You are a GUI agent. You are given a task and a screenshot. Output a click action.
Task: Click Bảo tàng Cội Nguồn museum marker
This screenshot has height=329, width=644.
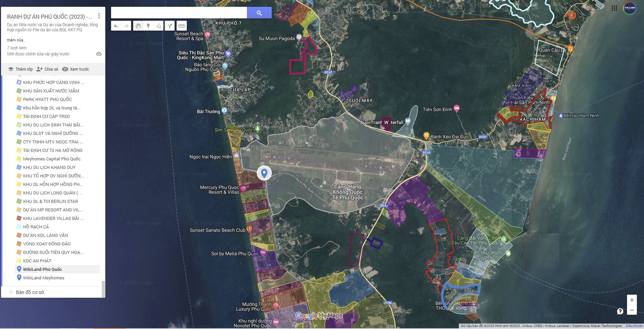pyautogui.click(x=225, y=66)
